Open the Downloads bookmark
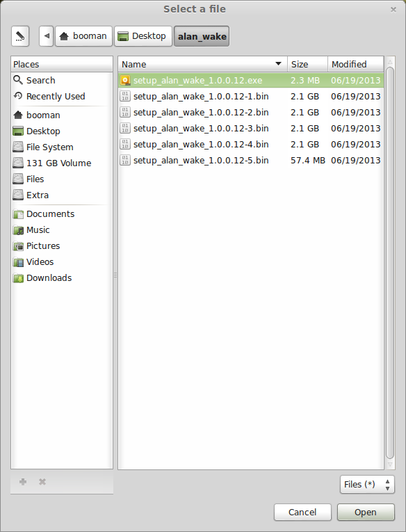 tap(62, 278)
